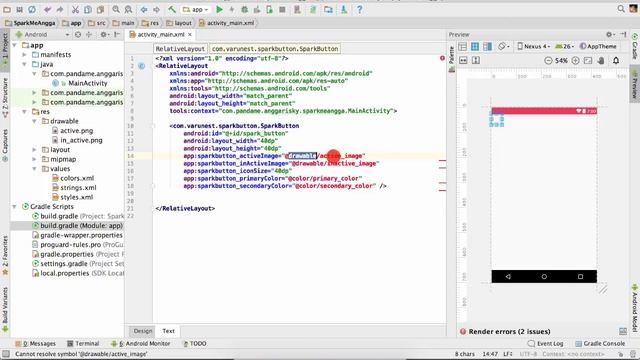Open the Gradle Console
This screenshot has height=360, width=640.
[600, 344]
